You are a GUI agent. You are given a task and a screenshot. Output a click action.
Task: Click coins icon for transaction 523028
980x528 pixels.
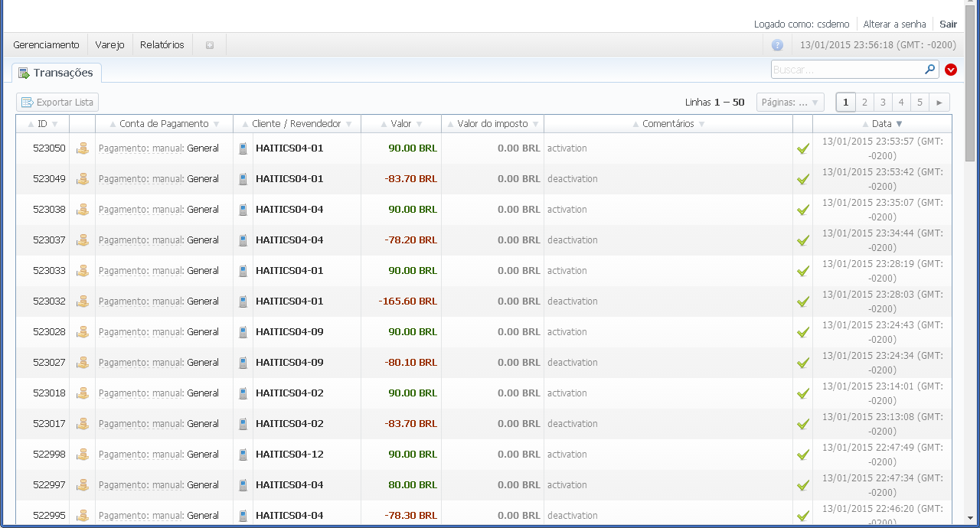tap(83, 332)
